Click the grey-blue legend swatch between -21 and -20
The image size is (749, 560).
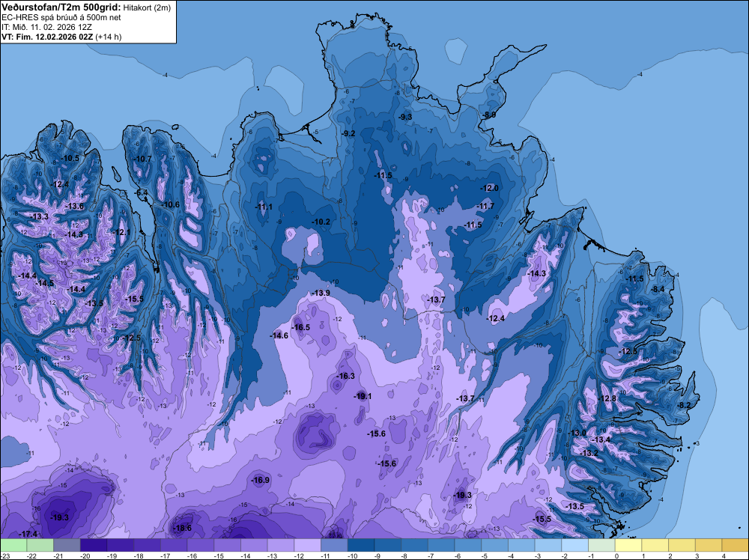tap(67, 545)
